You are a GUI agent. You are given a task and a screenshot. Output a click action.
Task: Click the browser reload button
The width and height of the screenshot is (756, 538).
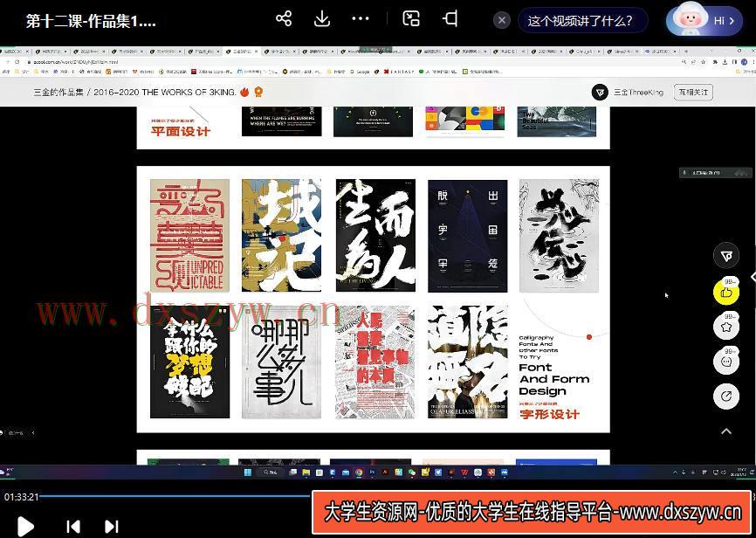[17, 62]
